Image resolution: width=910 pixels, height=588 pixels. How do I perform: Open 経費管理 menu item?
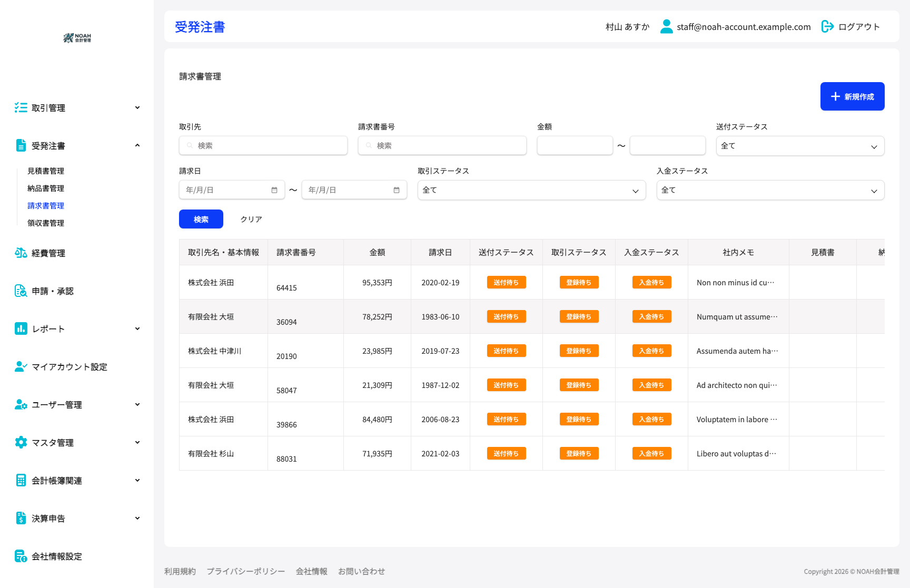click(48, 253)
